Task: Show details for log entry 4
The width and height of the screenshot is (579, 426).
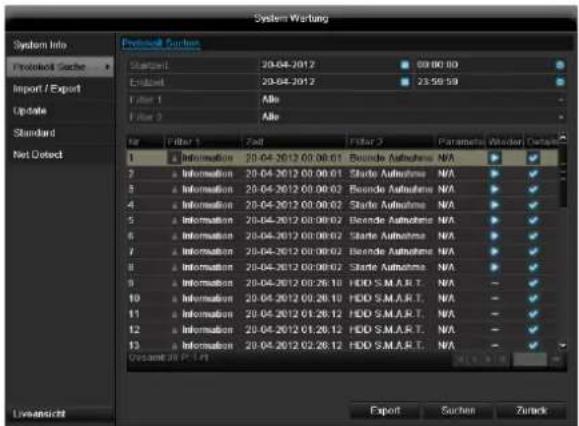Action: click(533, 205)
